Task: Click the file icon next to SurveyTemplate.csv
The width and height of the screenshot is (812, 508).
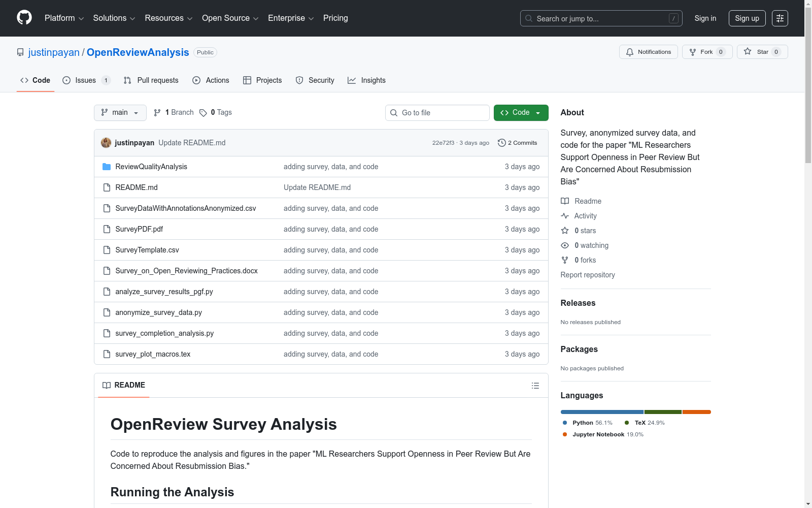Action: [107, 250]
